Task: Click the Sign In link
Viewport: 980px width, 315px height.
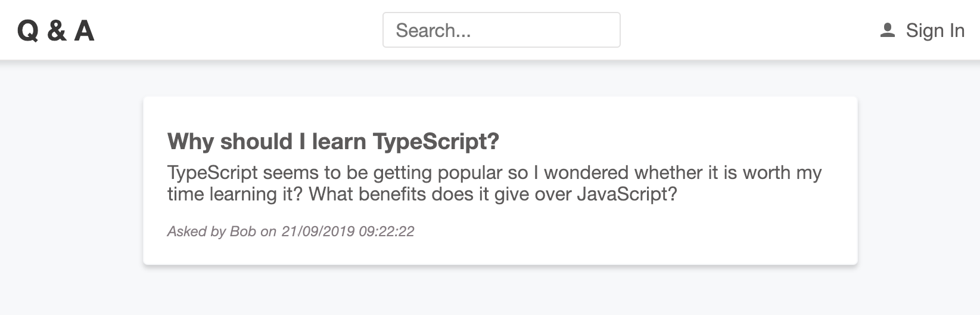Action: click(934, 30)
